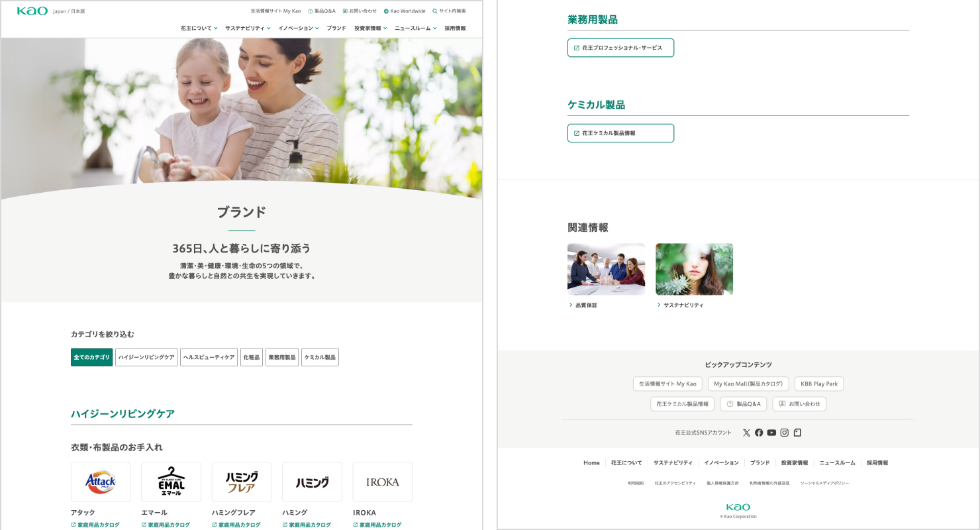The image size is (980, 530).
Task: Open 家庭用品カタログ link under エマール
Action: (166, 525)
